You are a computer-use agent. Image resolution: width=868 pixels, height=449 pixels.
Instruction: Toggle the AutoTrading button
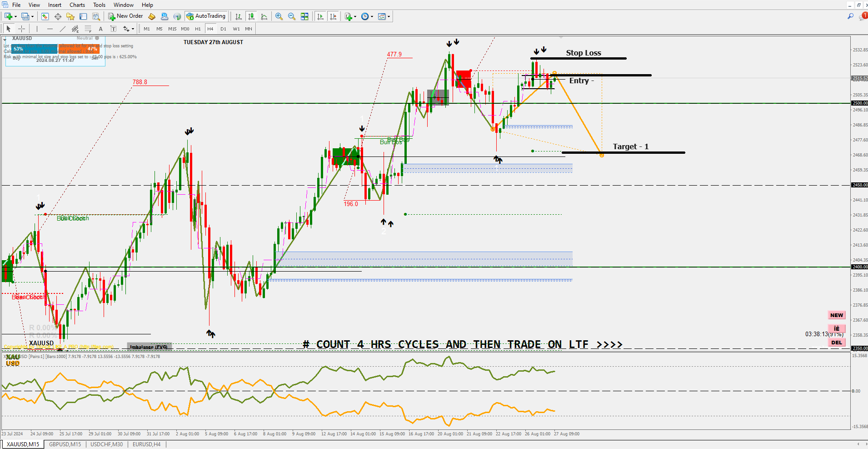coord(206,16)
